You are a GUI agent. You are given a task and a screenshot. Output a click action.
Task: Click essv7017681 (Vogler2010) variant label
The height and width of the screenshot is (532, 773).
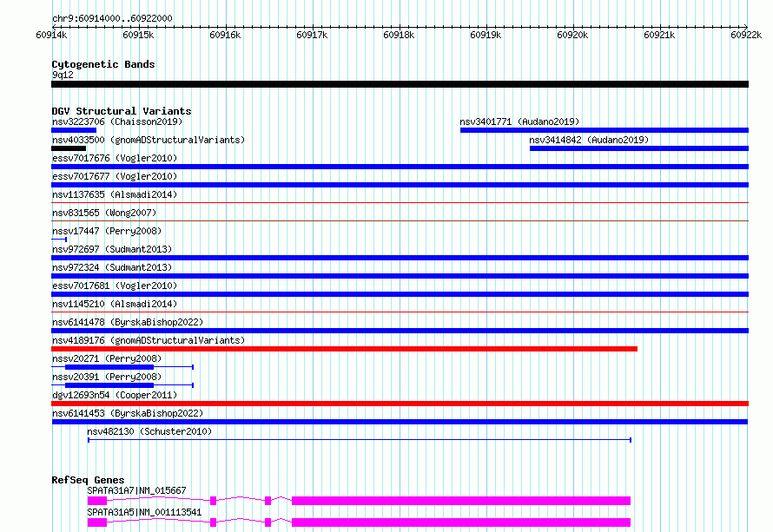pyautogui.click(x=115, y=286)
